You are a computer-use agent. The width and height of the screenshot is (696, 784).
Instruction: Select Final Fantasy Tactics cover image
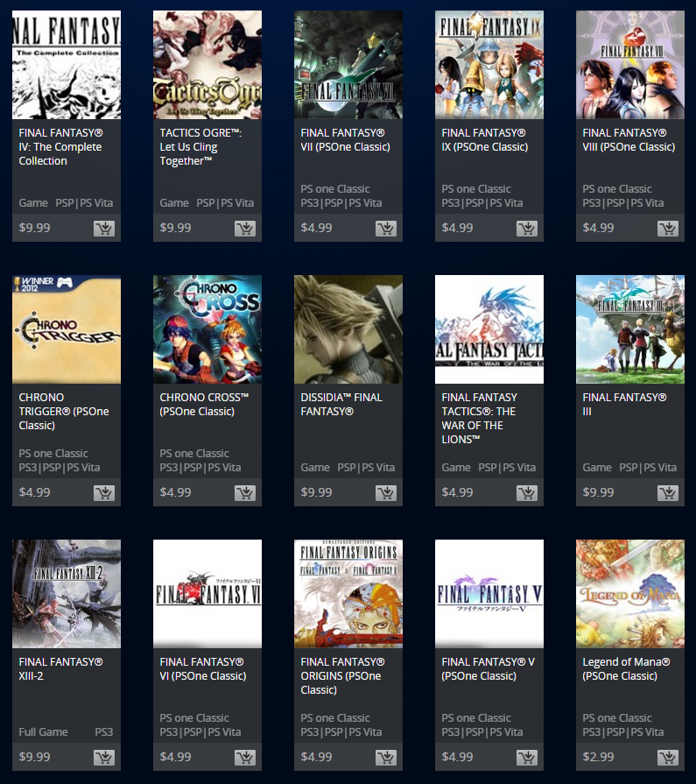pyautogui.click(x=489, y=329)
